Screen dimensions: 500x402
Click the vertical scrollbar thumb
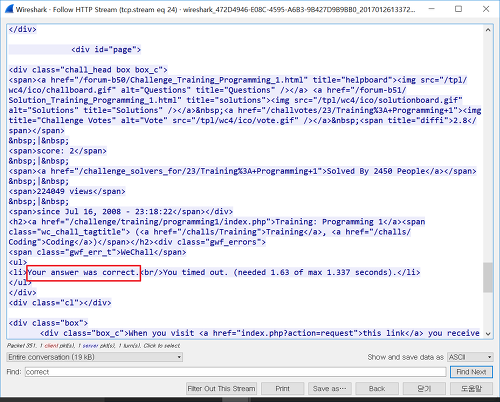[x=488, y=277]
